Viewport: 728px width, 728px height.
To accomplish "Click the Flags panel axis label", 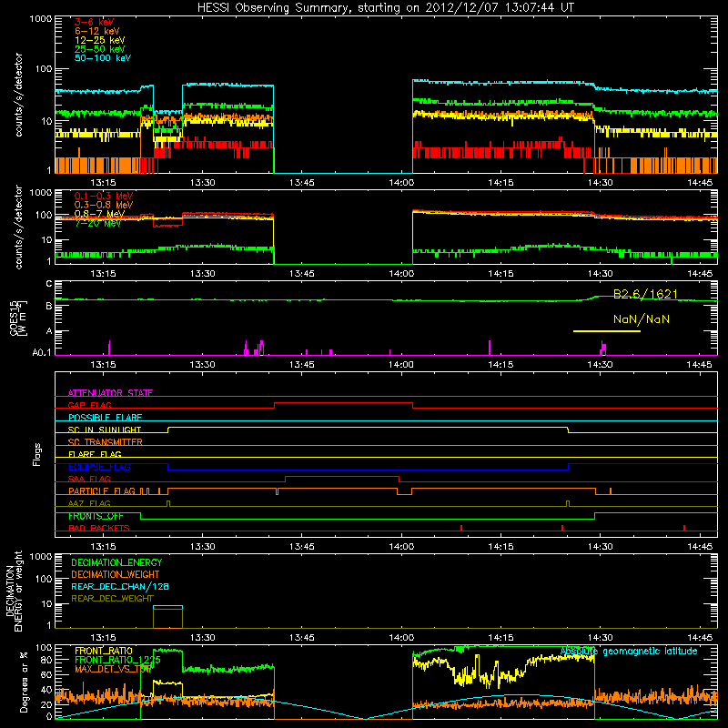I will coord(36,454).
